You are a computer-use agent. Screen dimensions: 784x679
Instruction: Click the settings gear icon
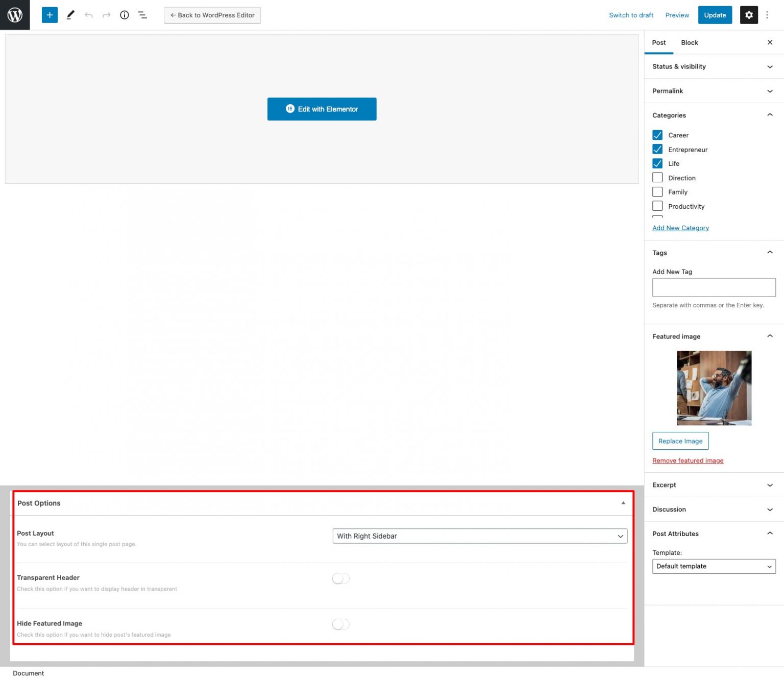(749, 15)
